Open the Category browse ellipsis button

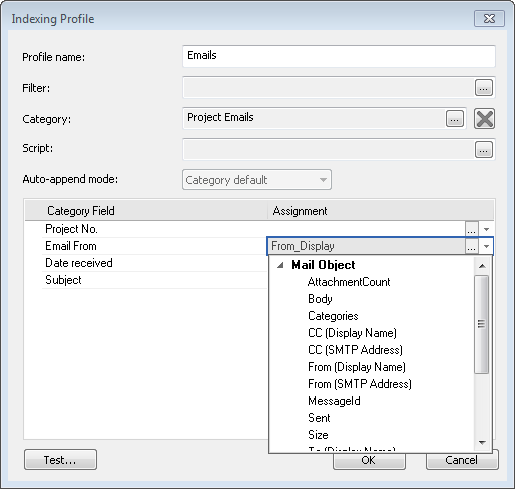455,119
